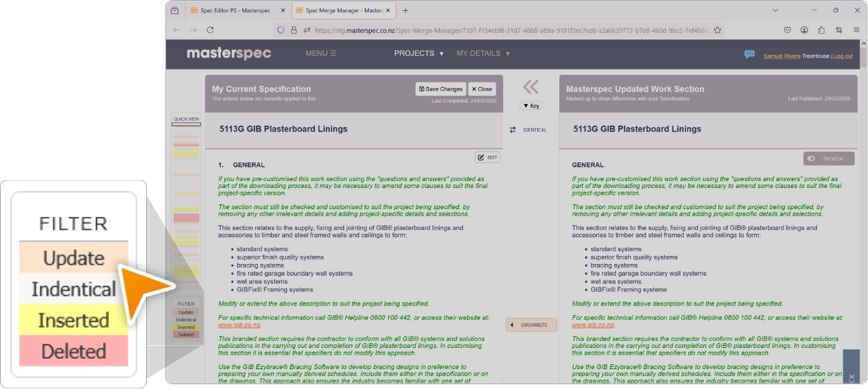This screenshot has width=868, height=389.
Task: Click the double left chevron between panels
Action: point(530,86)
